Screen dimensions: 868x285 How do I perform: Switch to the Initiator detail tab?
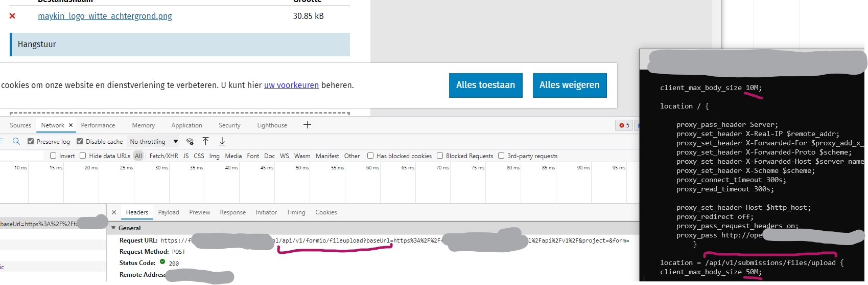coord(266,212)
